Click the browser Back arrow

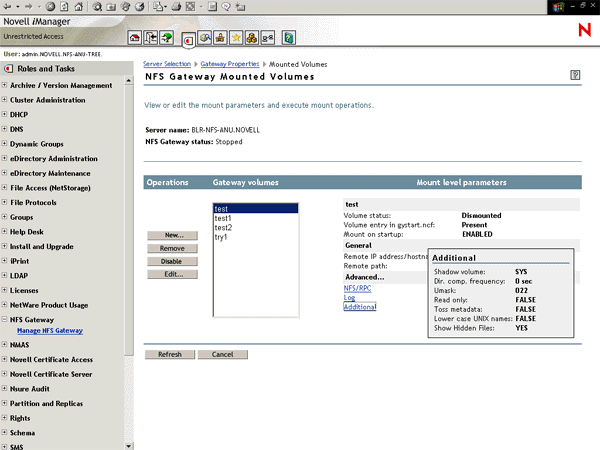click(x=7, y=7)
